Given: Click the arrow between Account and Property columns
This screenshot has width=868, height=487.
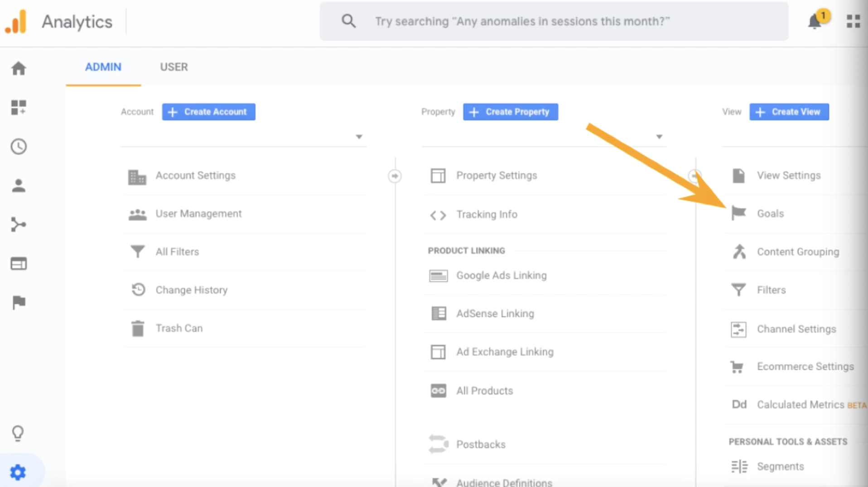Looking at the screenshot, I should coord(395,176).
